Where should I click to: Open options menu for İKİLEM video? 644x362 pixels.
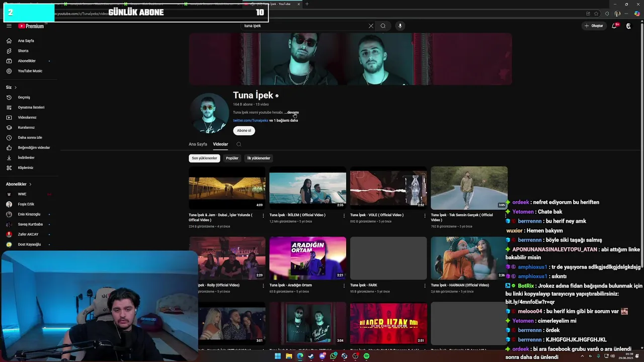(x=344, y=216)
